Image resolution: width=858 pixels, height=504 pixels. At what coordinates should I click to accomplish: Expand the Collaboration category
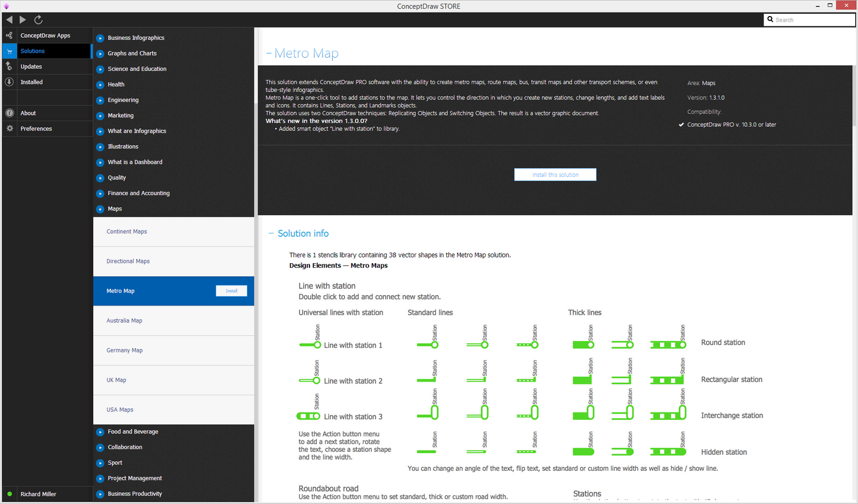pos(100,447)
